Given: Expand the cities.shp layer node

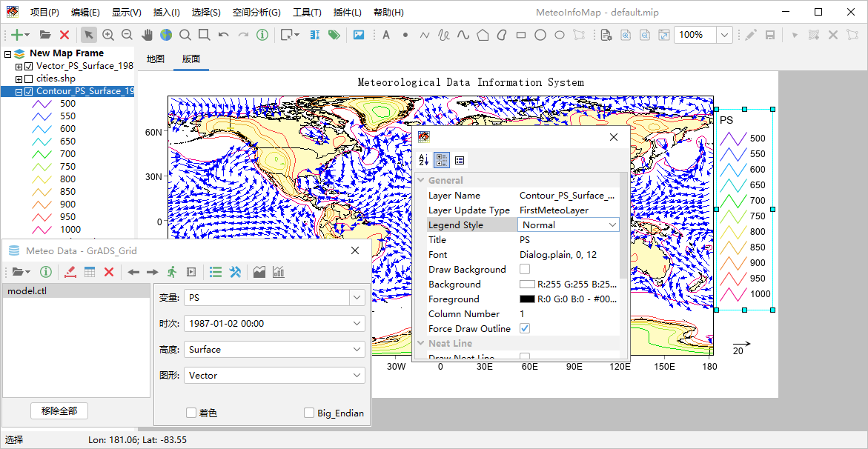Looking at the screenshot, I should pyautogui.click(x=19, y=79).
